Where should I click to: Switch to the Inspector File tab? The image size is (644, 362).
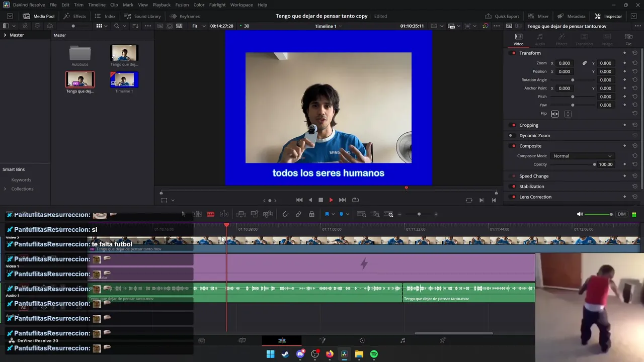[628, 40]
